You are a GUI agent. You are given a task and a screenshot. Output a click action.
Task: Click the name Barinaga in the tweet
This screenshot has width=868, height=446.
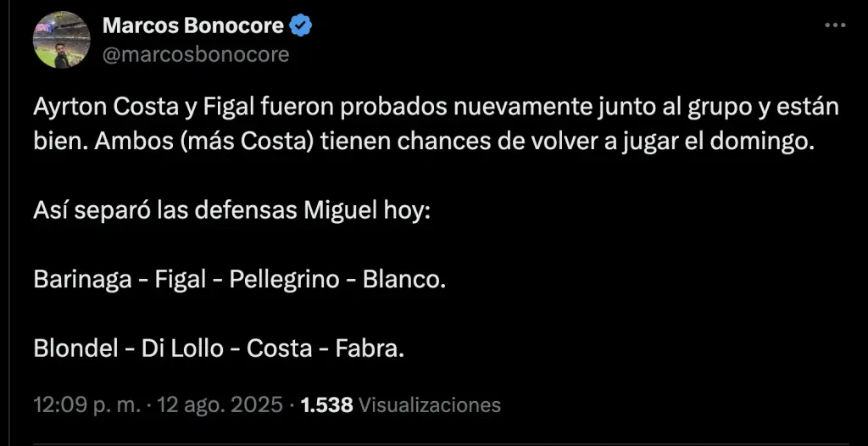click(83, 279)
